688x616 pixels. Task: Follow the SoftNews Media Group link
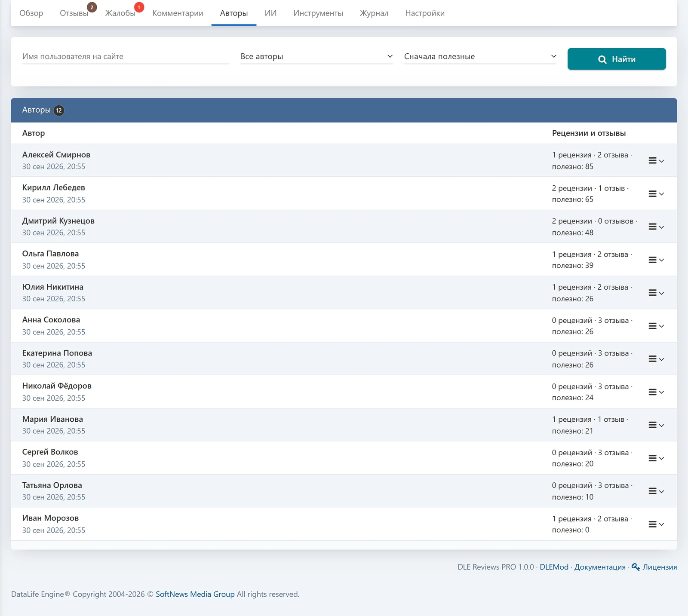click(x=195, y=594)
